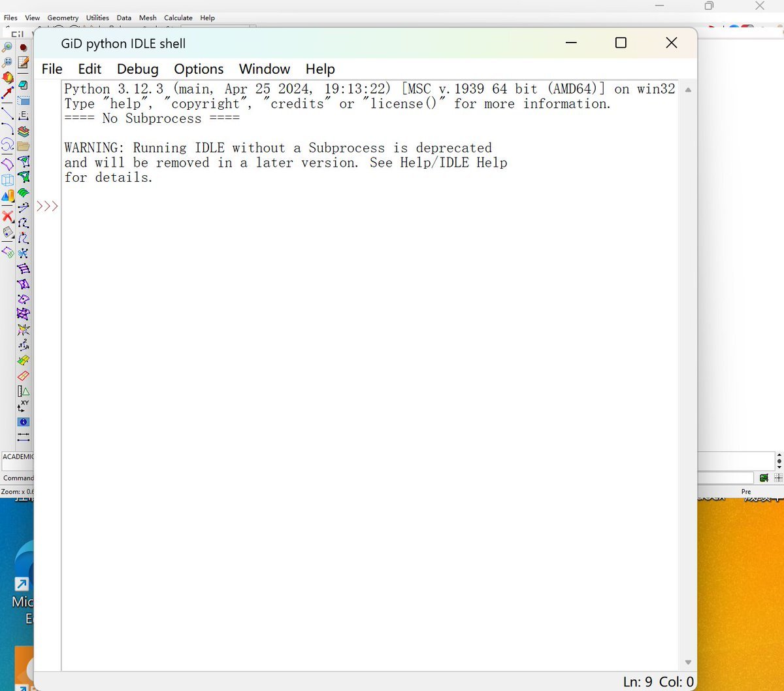Image resolution: width=784 pixels, height=691 pixels.
Task: Select the Create Volume cube tool
Action: coord(7,180)
